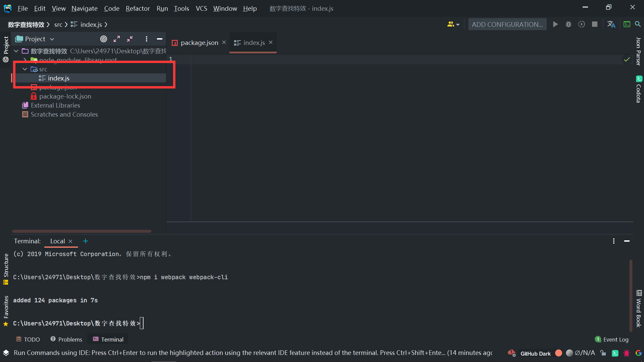Collapse the src folder in project tree
644x362 pixels.
pos(25,69)
